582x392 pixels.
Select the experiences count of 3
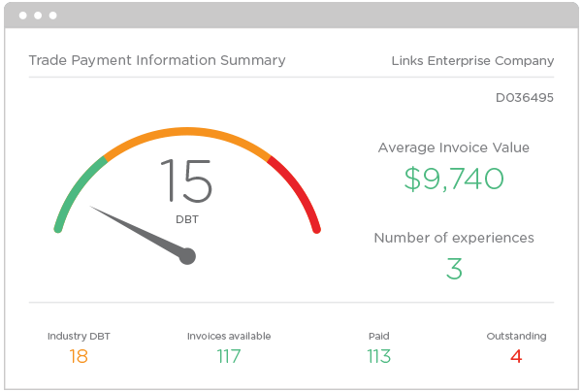coord(454,268)
